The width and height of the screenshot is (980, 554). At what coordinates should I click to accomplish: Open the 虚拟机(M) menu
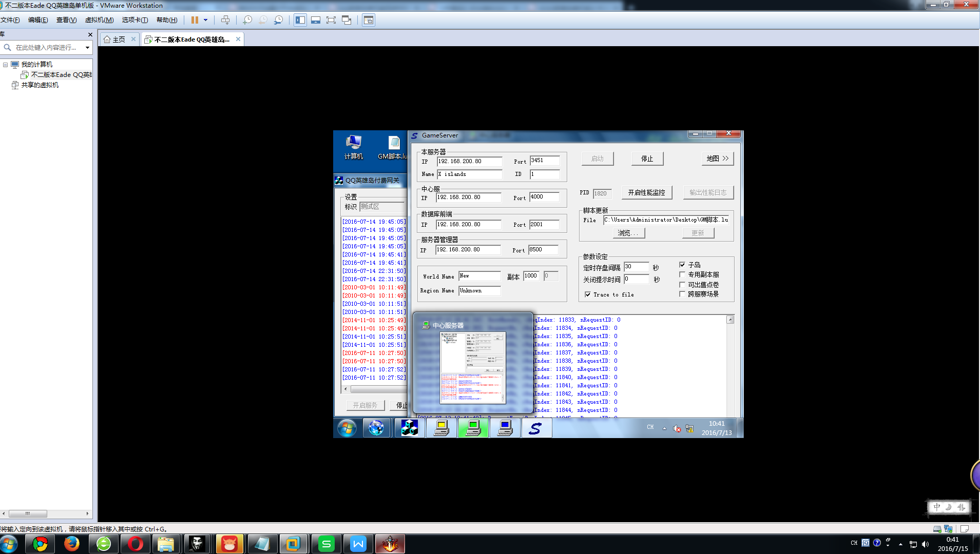point(99,20)
